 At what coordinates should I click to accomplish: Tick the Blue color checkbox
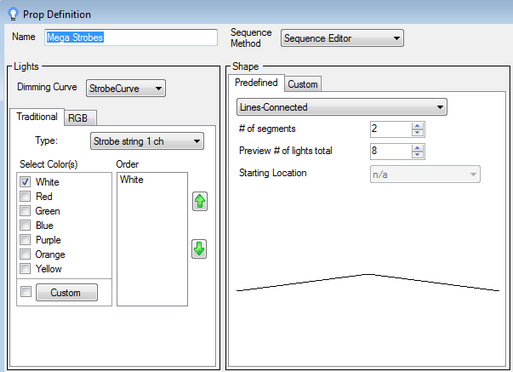click(x=25, y=225)
